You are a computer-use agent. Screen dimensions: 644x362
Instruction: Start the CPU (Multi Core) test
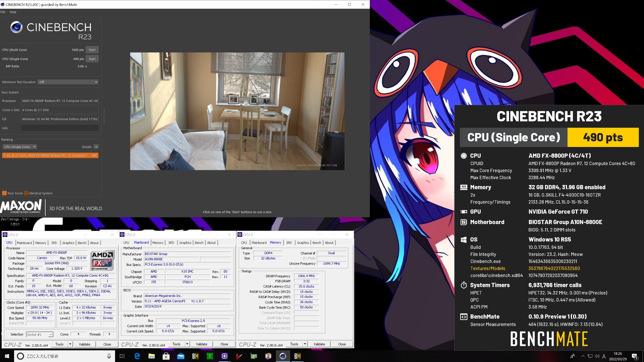92,50
